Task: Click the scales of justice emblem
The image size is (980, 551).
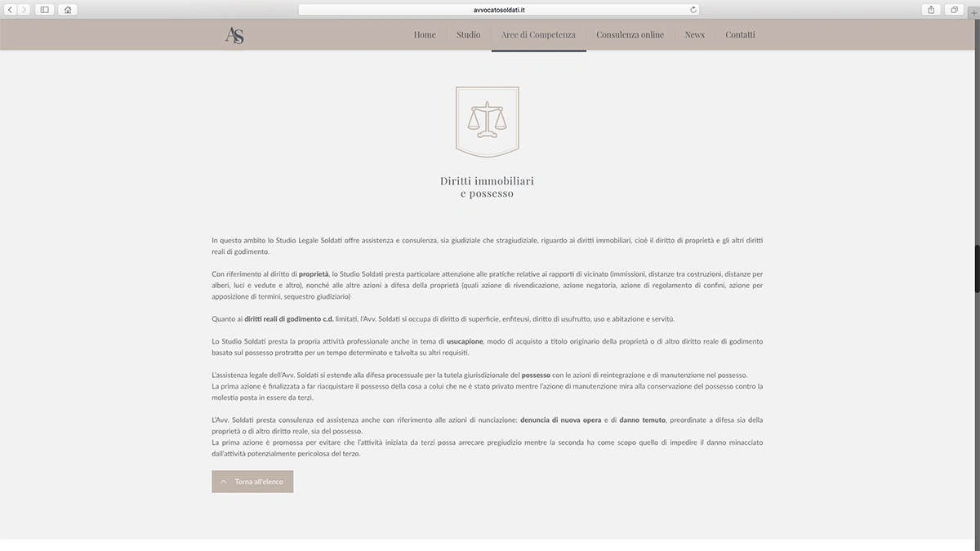Action: [x=487, y=121]
